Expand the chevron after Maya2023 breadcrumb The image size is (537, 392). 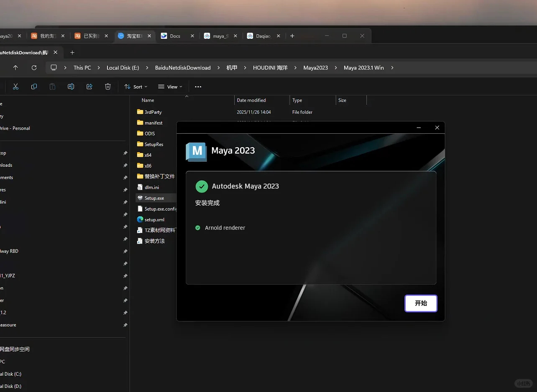point(335,68)
